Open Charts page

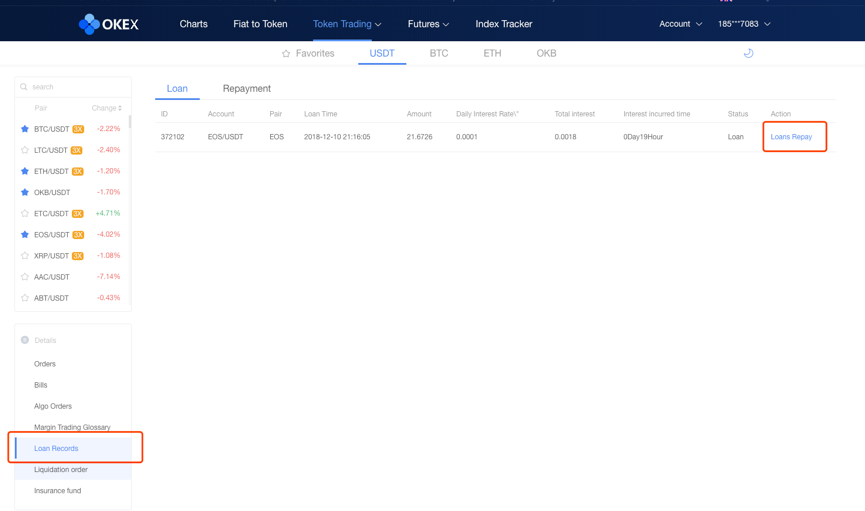pos(194,24)
